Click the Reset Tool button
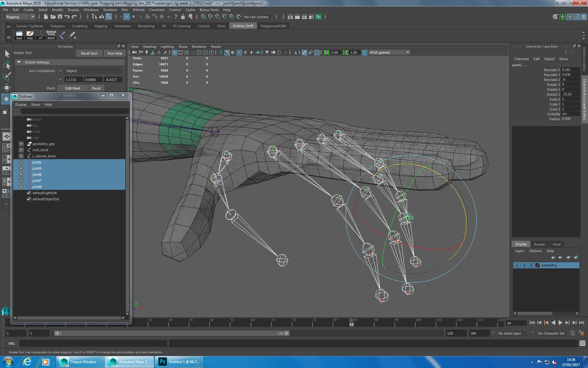The width and height of the screenshot is (588, 368). coord(89,53)
